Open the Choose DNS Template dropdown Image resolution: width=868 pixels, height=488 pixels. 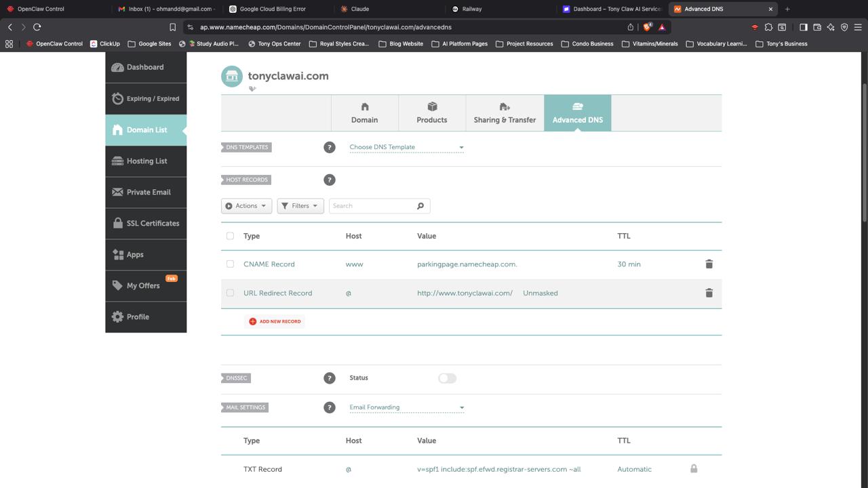[406, 147]
